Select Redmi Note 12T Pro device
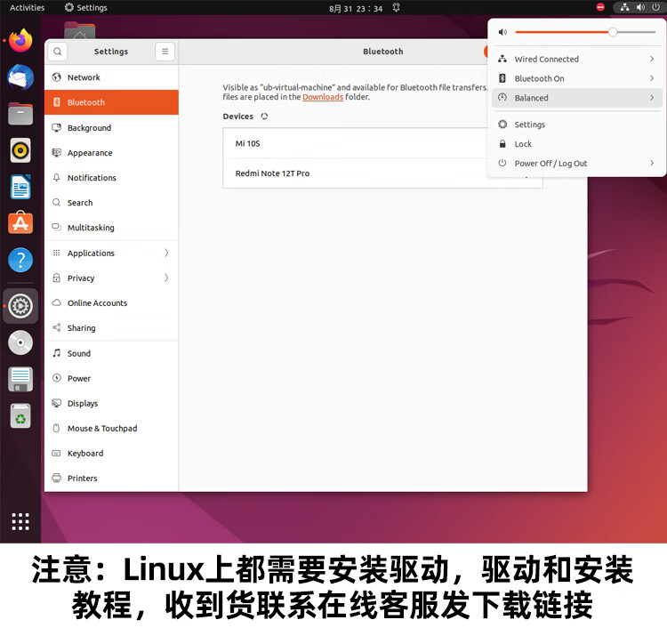 click(355, 173)
